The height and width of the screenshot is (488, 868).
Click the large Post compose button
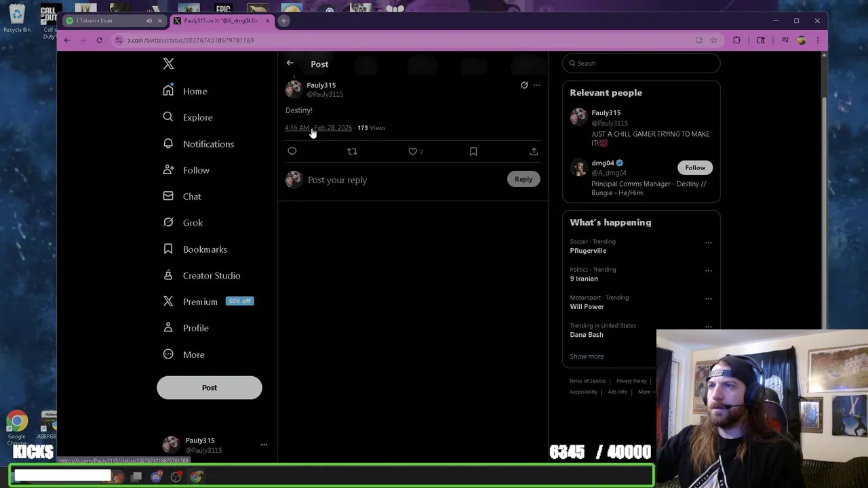(x=210, y=388)
